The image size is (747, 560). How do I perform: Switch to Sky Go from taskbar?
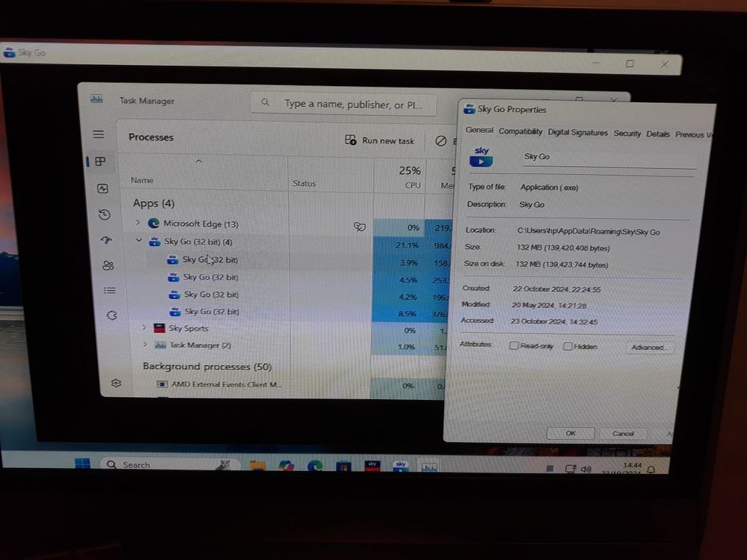coord(401,467)
